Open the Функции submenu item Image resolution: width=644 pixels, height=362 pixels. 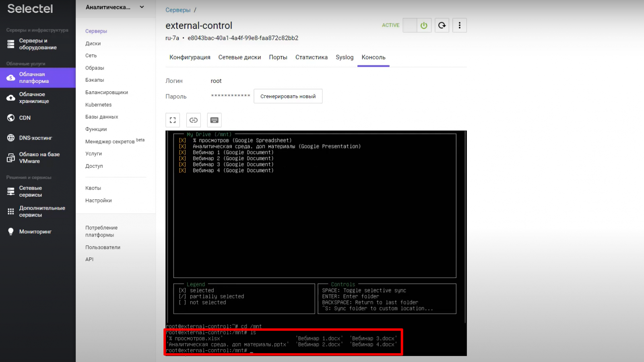96,129
